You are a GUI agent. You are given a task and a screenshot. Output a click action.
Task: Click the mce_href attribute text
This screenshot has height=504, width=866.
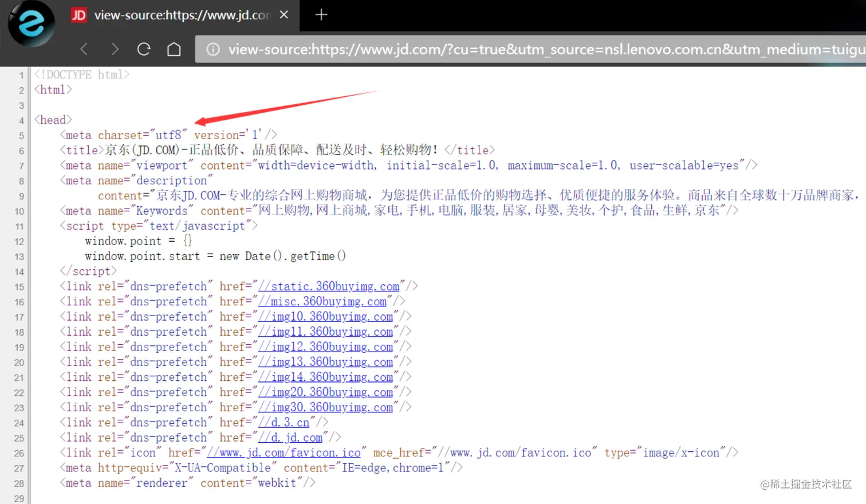485,453
